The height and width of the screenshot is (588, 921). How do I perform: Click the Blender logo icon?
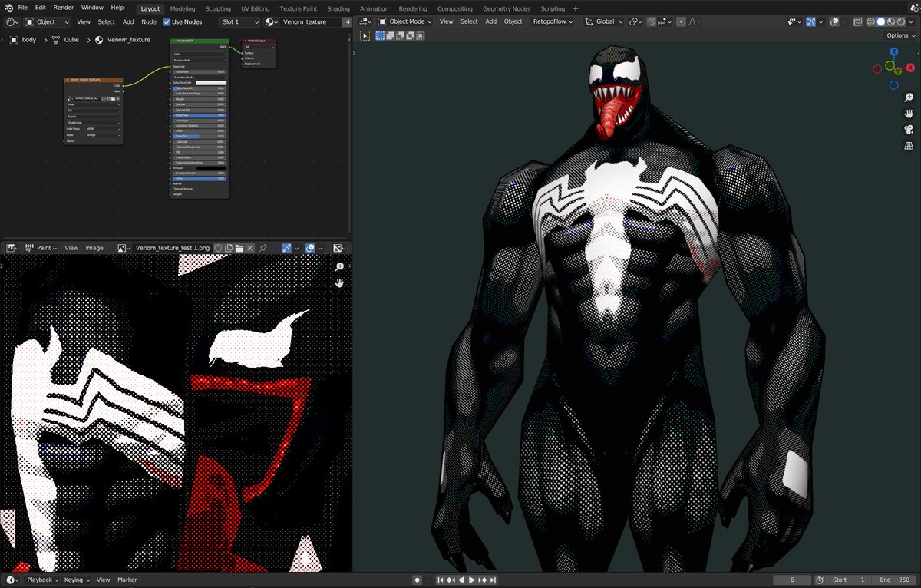point(9,8)
